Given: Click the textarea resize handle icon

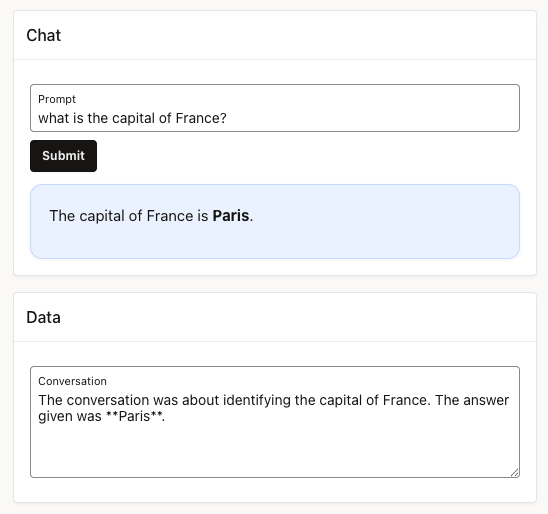Looking at the screenshot, I should (x=514, y=473).
